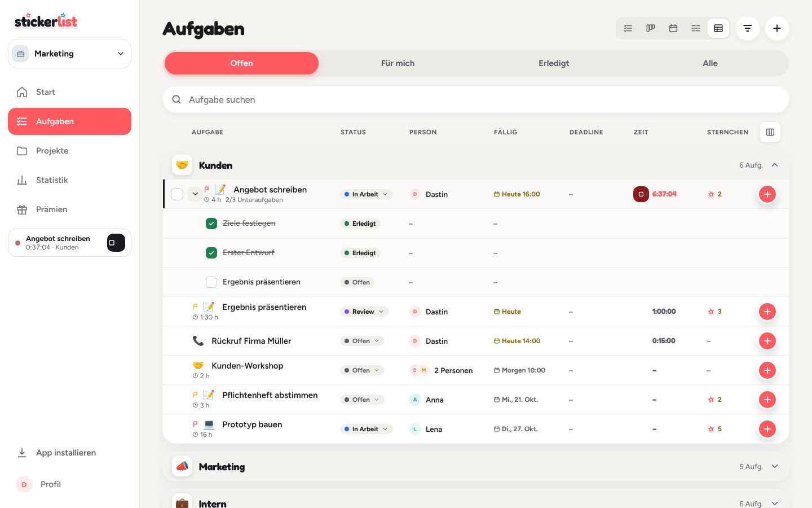Uncheck the Erster Entwurf subtask
Viewport: 812px width, 508px height.
[211, 253]
